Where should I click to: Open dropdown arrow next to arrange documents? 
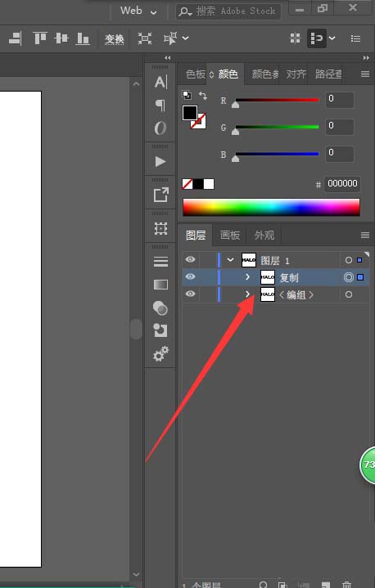(x=332, y=38)
